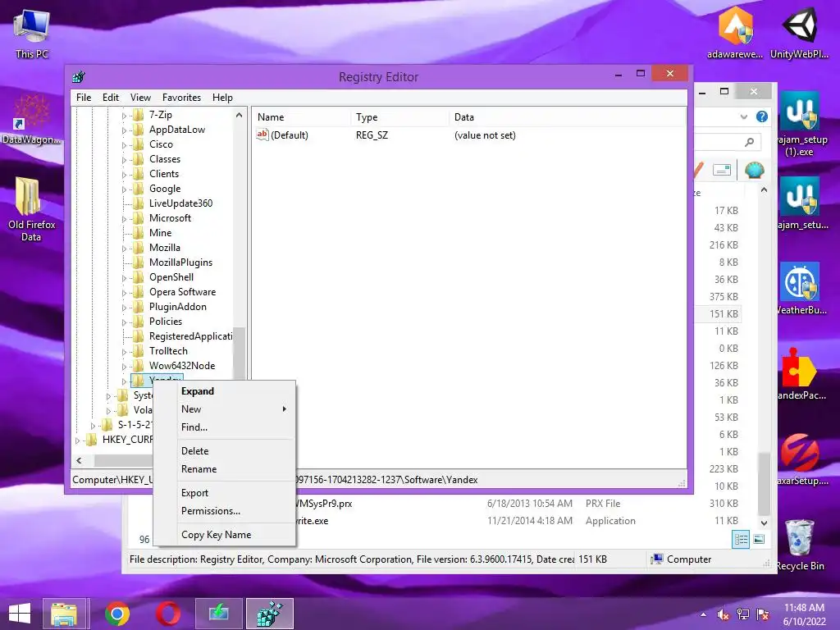
Task: Open the New submenu
Action: [225, 409]
